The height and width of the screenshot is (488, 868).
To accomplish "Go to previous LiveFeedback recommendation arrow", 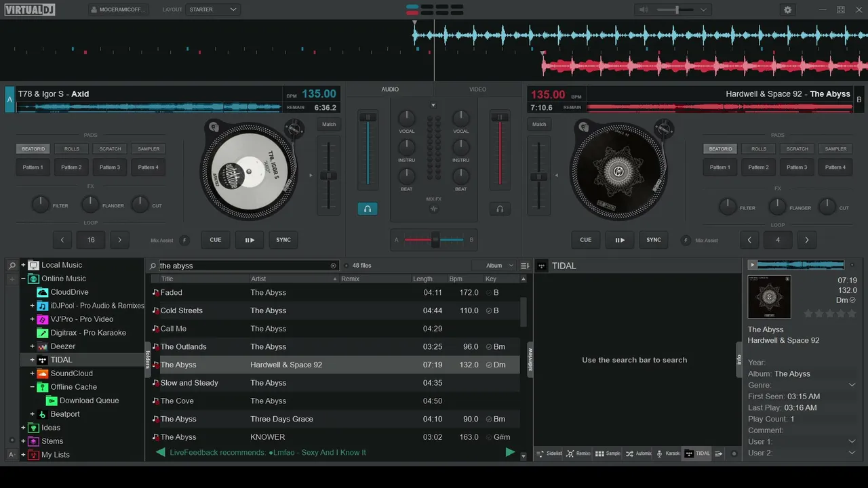I will 160,452.
